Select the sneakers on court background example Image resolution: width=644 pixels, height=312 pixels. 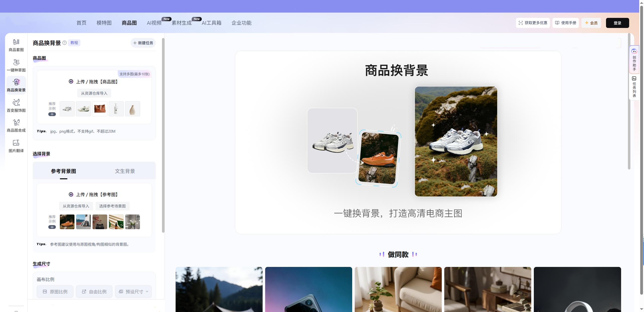tap(84, 222)
